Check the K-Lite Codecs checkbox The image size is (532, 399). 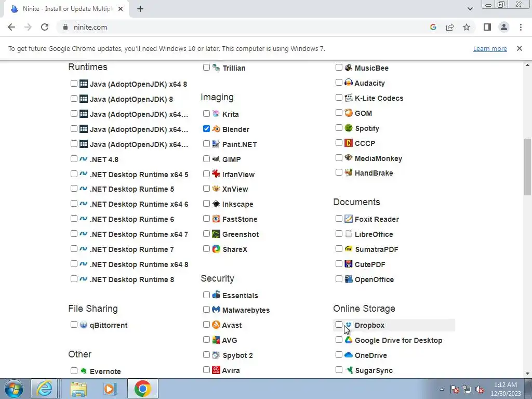pyautogui.click(x=339, y=97)
